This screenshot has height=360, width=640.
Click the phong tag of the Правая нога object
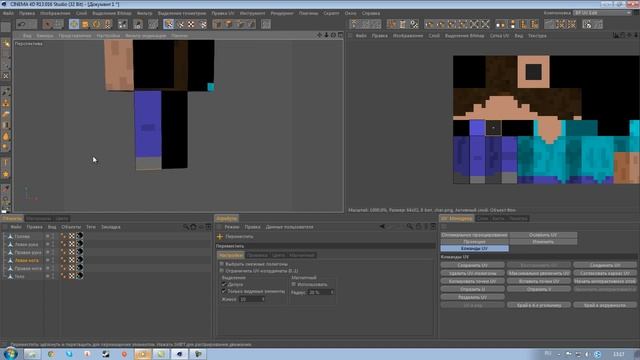pos(63,268)
